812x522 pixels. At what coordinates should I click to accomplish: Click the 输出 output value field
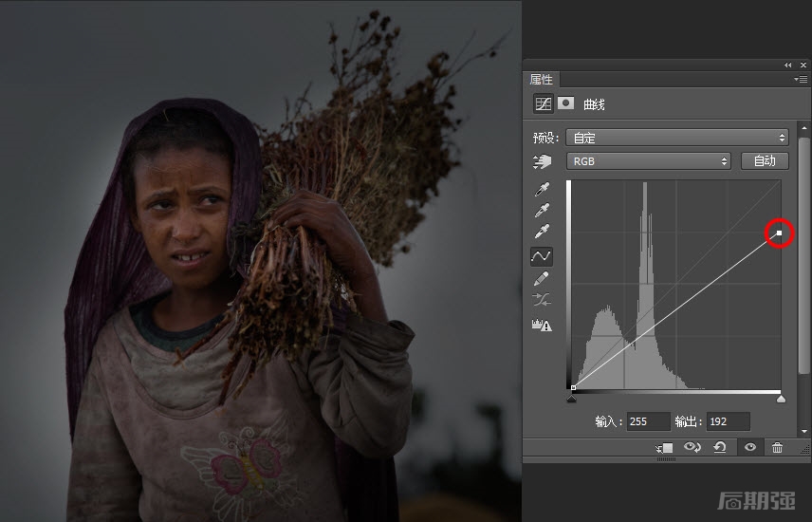pyautogui.click(x=729, y=421)
